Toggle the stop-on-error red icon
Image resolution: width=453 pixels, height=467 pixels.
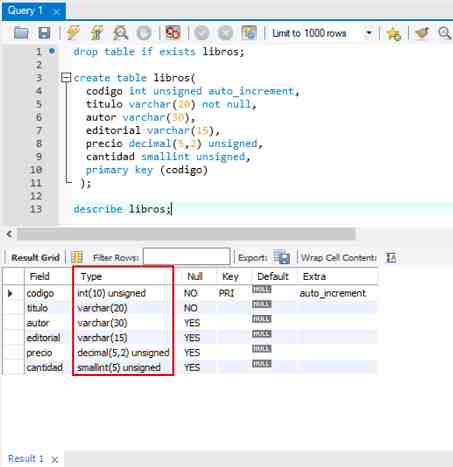point(173,33)
